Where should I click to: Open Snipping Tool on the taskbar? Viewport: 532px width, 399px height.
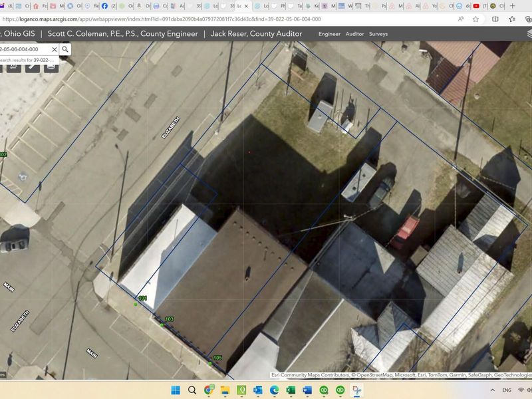click(x=356, y=390)
